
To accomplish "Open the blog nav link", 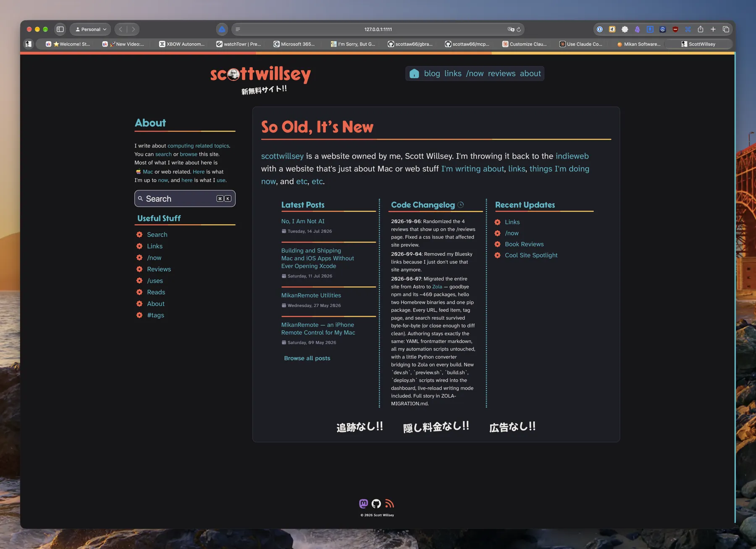I will [432, 74].
